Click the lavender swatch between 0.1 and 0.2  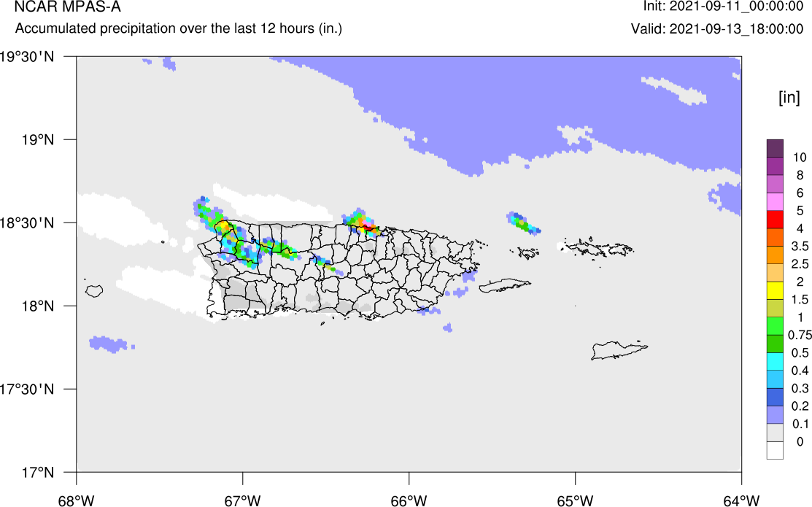point(775,414)
